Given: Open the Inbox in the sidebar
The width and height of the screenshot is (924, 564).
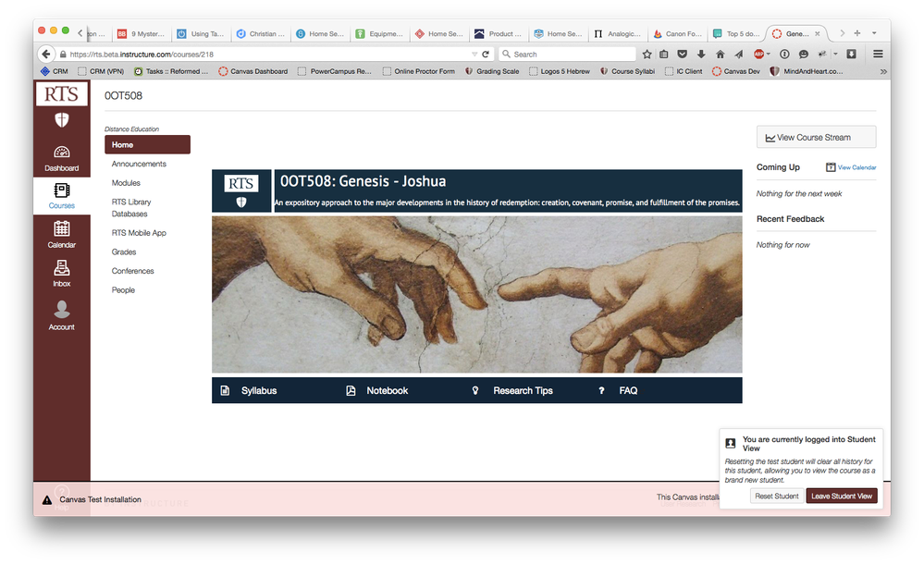Looking at the screenshot, I should (x=61, y=274).
